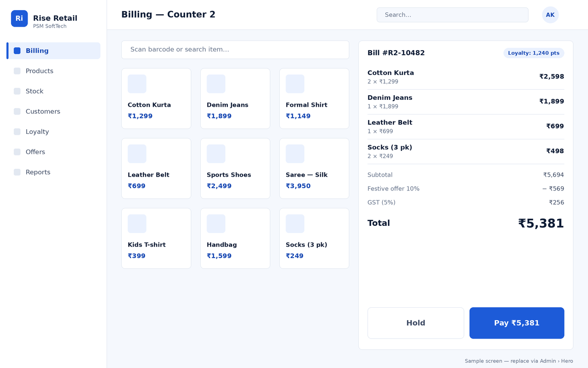Select the Cotton Kurta bill line
The height and width of the screenshot is (368, 588).
pos(466,77)
